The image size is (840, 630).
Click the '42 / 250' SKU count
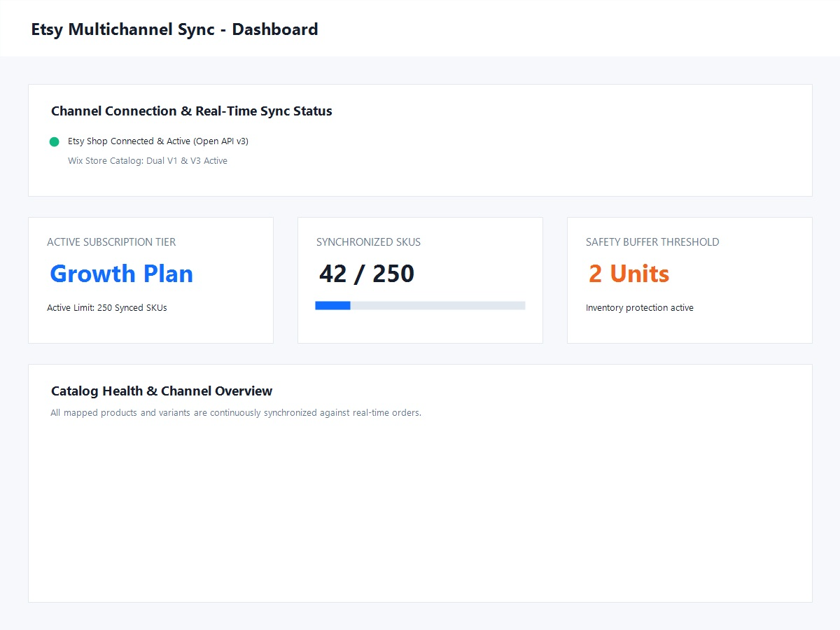[367, 274]
